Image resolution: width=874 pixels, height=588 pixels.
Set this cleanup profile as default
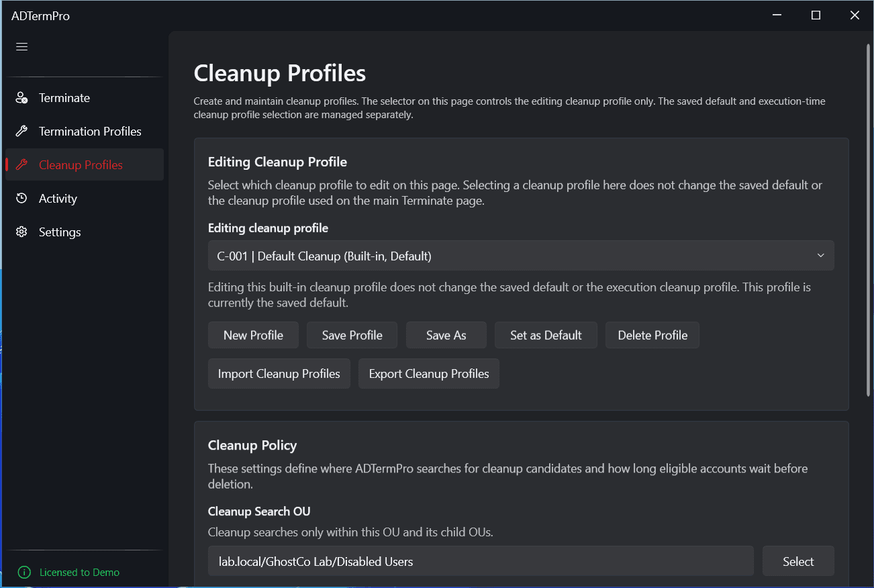[x=546, y=334]
